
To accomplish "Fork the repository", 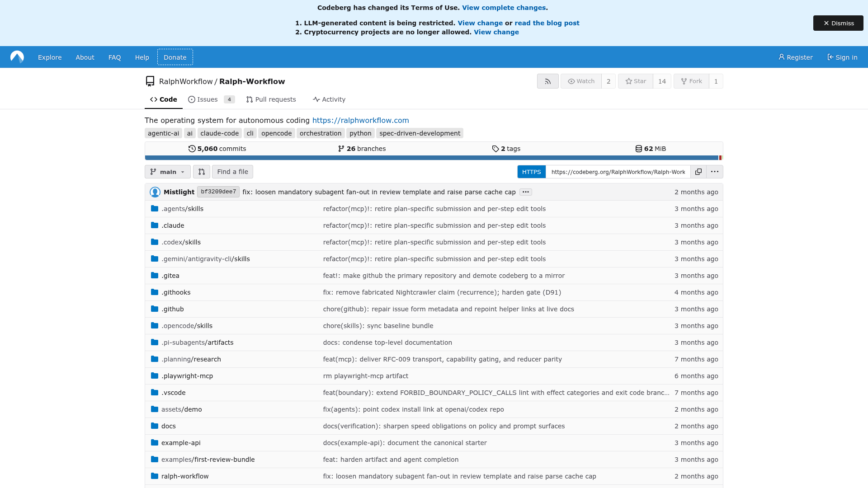I will point(691,81).
